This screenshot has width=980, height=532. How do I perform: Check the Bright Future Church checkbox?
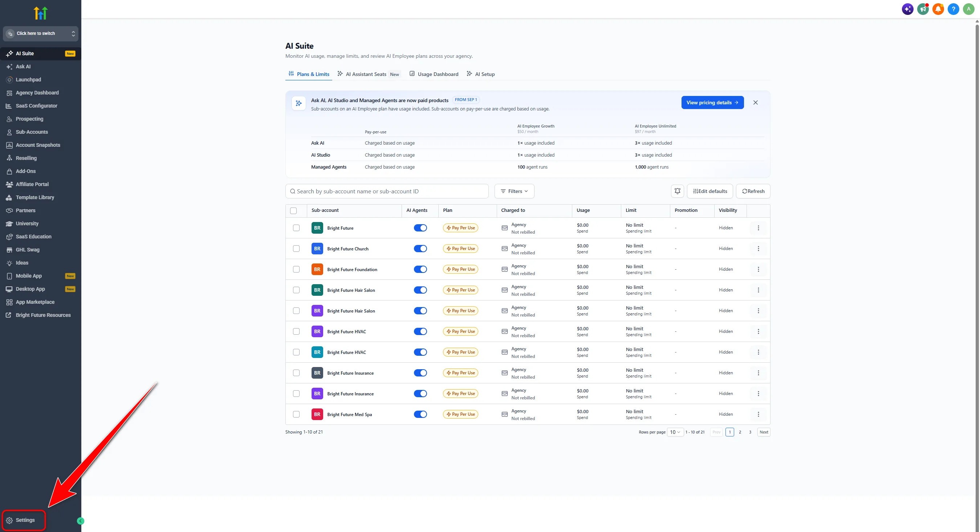click(x=296, y=249)
